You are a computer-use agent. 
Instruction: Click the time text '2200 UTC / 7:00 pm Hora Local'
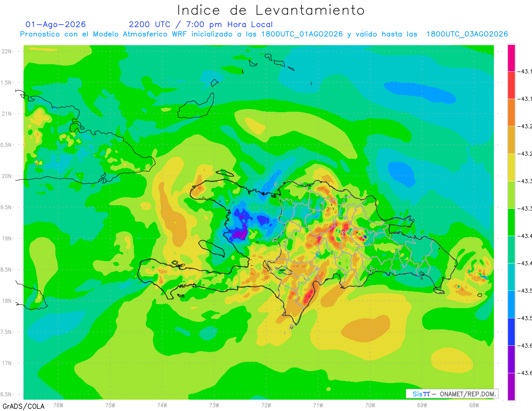point(201,24)
